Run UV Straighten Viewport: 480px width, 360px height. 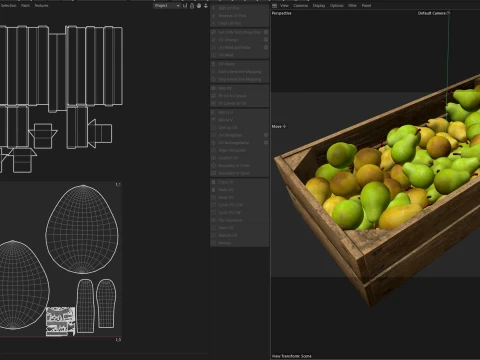tap(237, 135)
